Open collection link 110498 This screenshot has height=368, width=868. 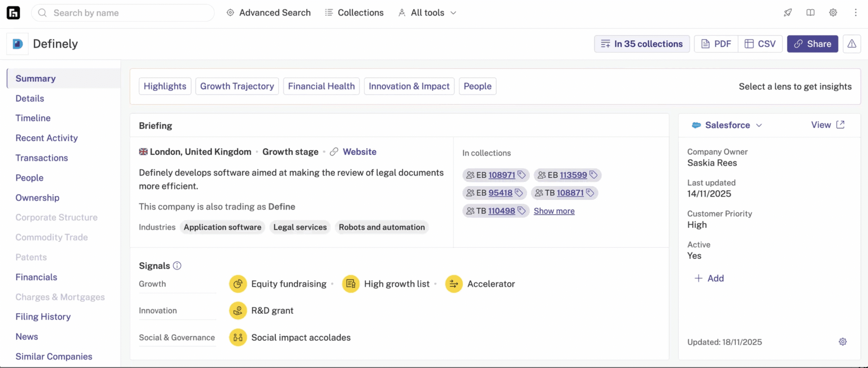(x=501, y=211)
